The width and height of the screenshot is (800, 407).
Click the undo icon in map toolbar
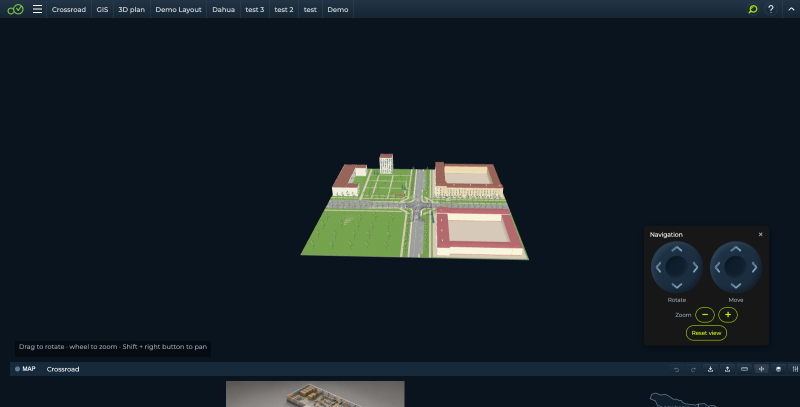pyautogui.click(x=677, y=369)
